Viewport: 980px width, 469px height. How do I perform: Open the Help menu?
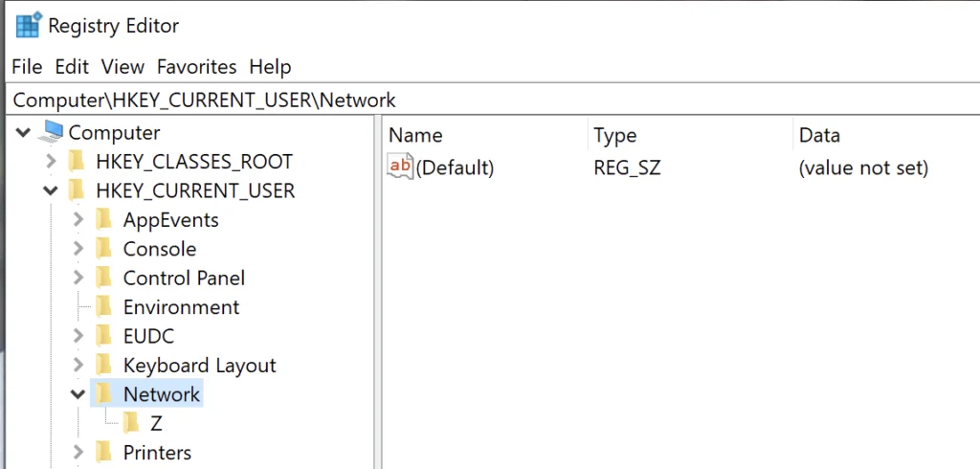click(270, 66)
